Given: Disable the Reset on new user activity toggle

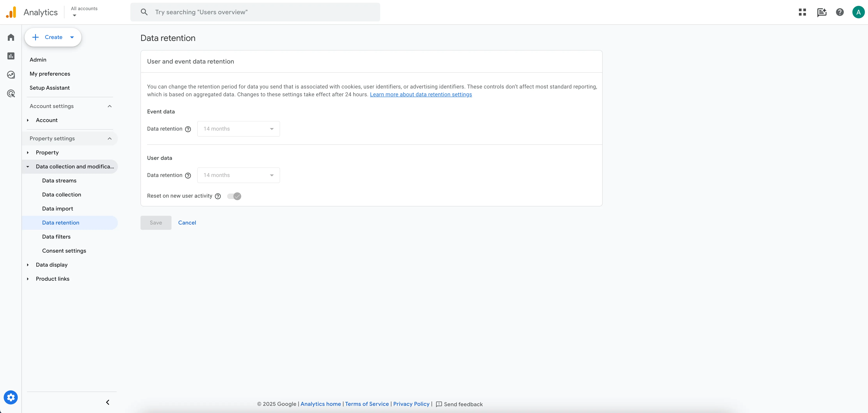Looking at the screenshot, I should point(234,196).
